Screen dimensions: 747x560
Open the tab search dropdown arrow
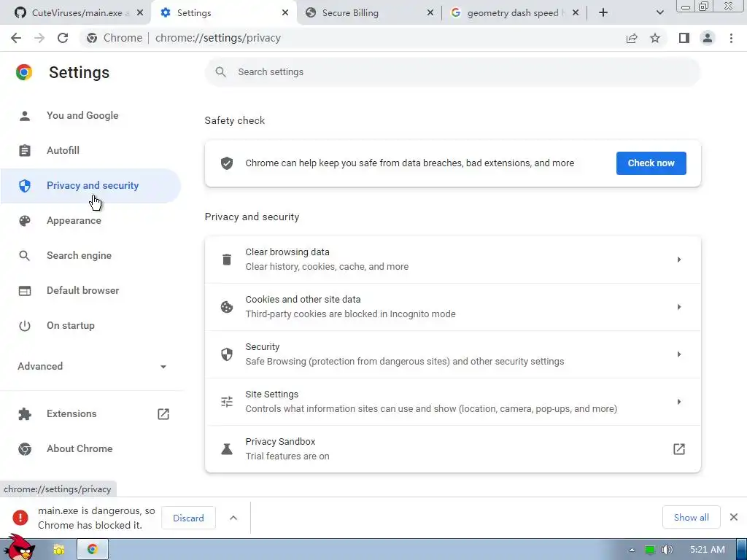659,13
